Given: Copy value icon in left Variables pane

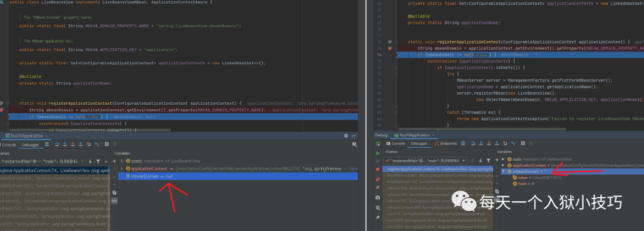Looking at the screenshot, I should coord(114,192).
